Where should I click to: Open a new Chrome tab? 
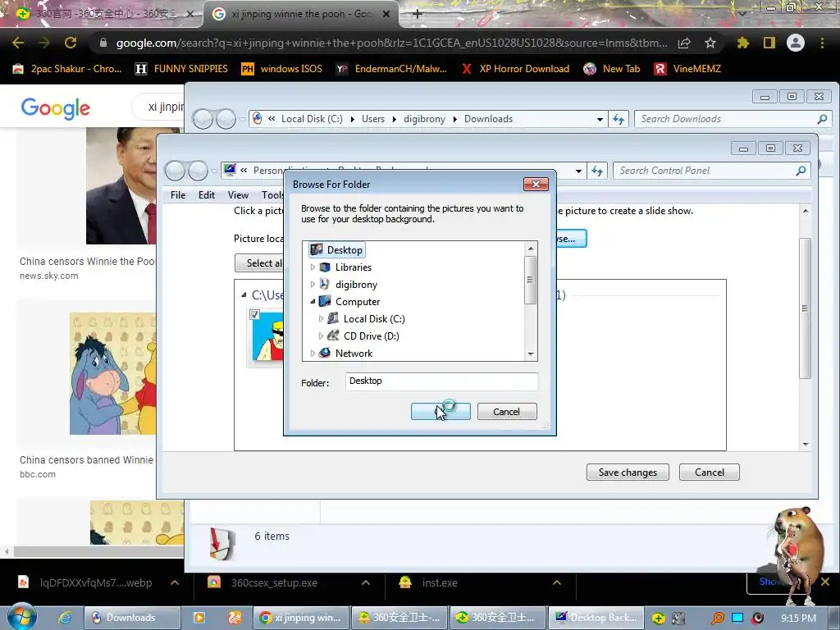418,14
